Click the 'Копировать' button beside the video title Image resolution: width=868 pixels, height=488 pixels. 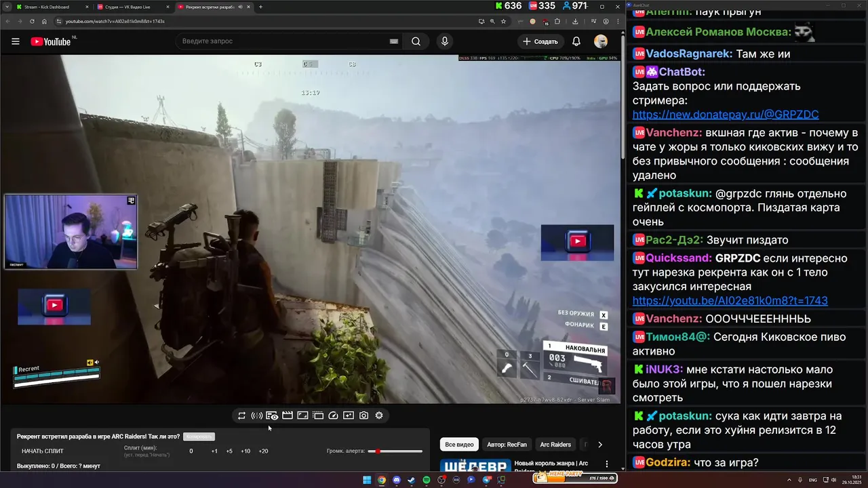(x=199, y=437)
